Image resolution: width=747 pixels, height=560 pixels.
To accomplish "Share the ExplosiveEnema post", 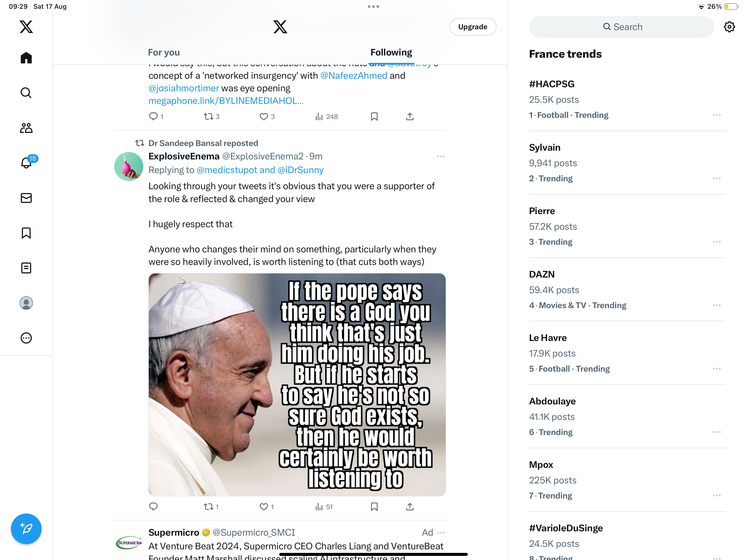I will [x=410, y=507].
